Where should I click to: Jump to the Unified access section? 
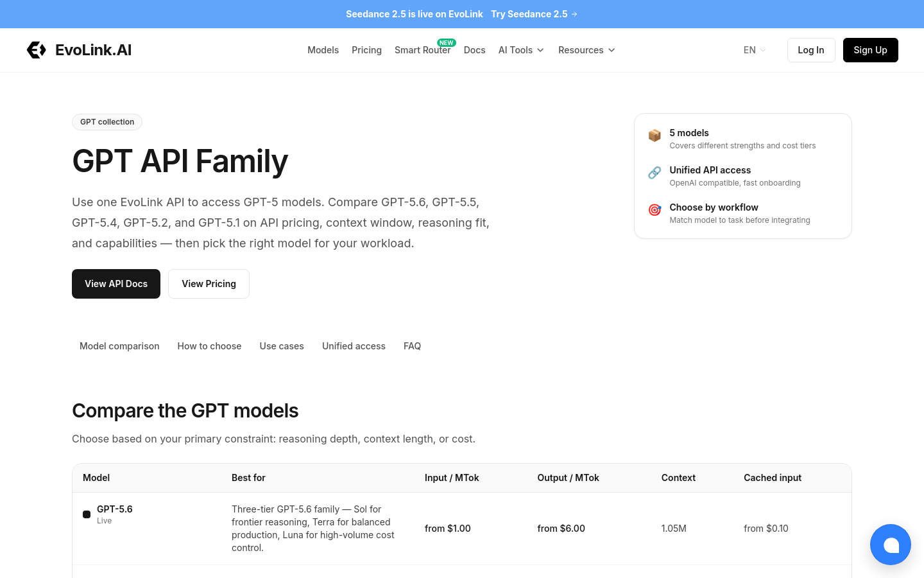[x=354, y=346]
